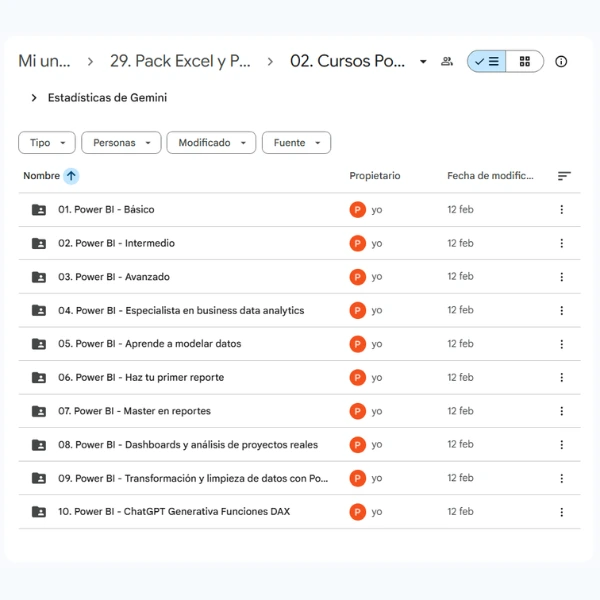Open the Fuente filter dropdown
This screenshot has height=600, width=600.
[296, 143]
